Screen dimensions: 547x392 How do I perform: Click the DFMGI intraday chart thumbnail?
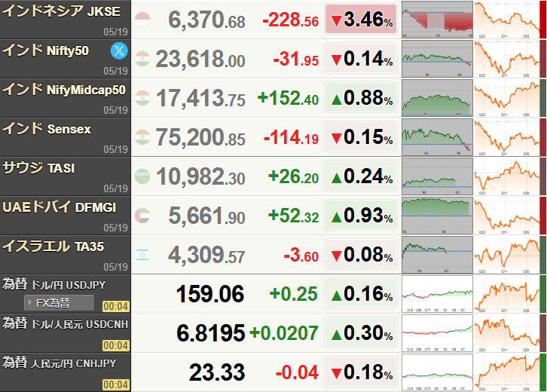point(437,216)
